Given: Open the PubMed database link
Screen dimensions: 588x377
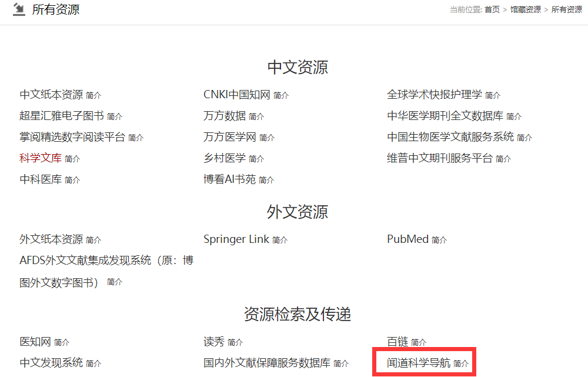Looking at the screenshot, I should tap(407, 239).
